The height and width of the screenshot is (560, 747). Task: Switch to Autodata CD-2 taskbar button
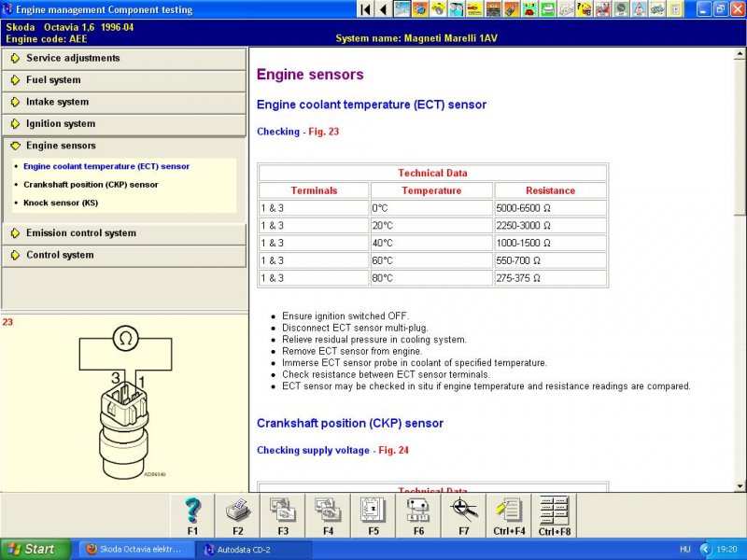coord(254,550)
